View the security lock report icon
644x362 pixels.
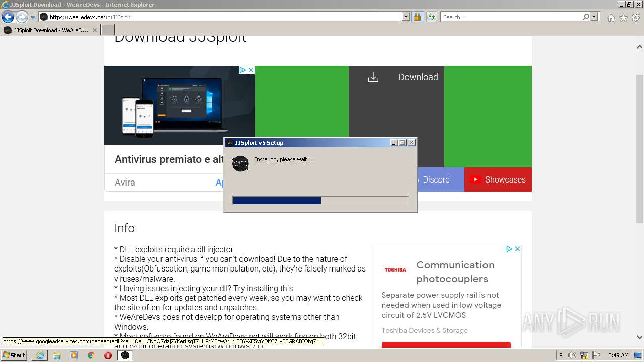417,17
